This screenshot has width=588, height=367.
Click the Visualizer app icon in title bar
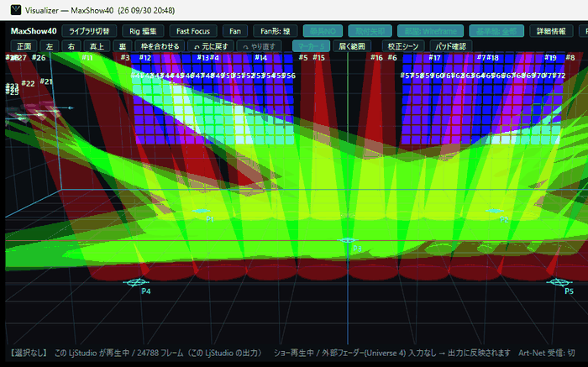point(16,10)
